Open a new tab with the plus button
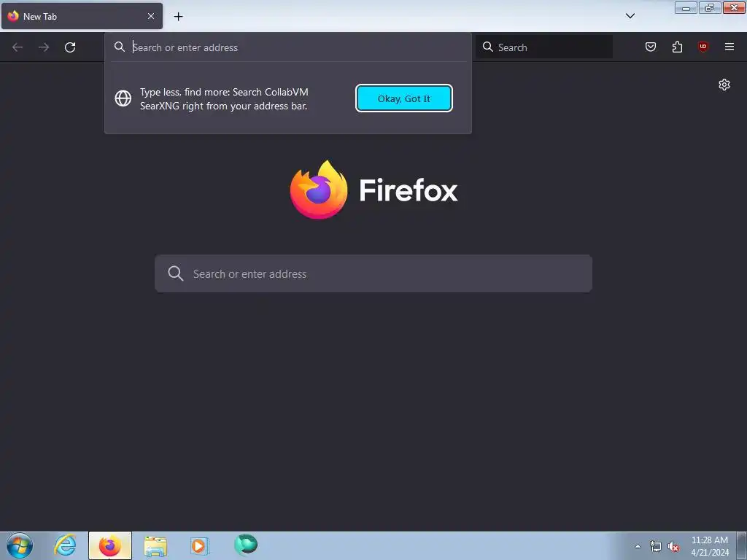 point(178,17)
